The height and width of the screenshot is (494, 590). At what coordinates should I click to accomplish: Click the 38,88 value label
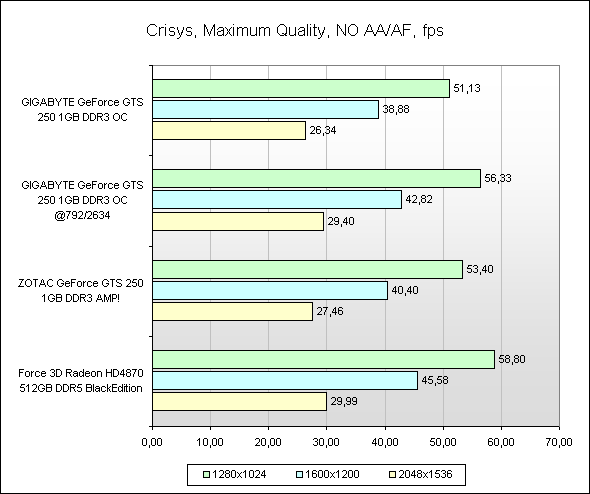pyautogui.click(x=396, y=109)
